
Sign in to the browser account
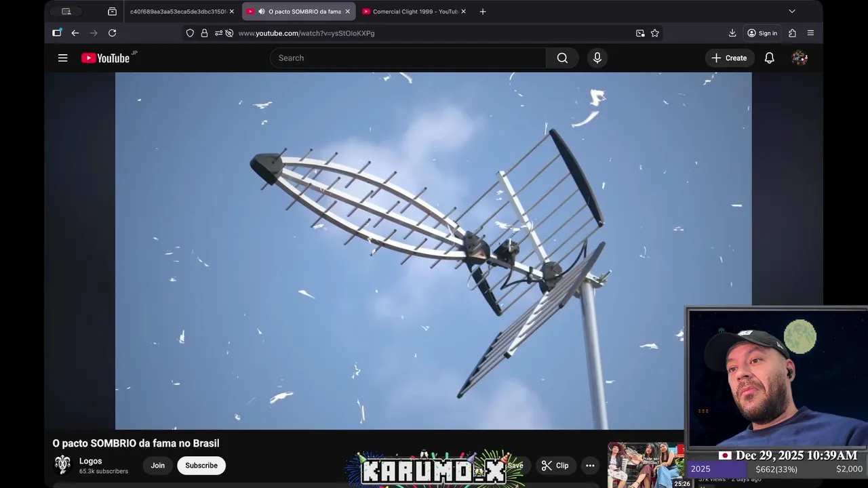[762, 33]
